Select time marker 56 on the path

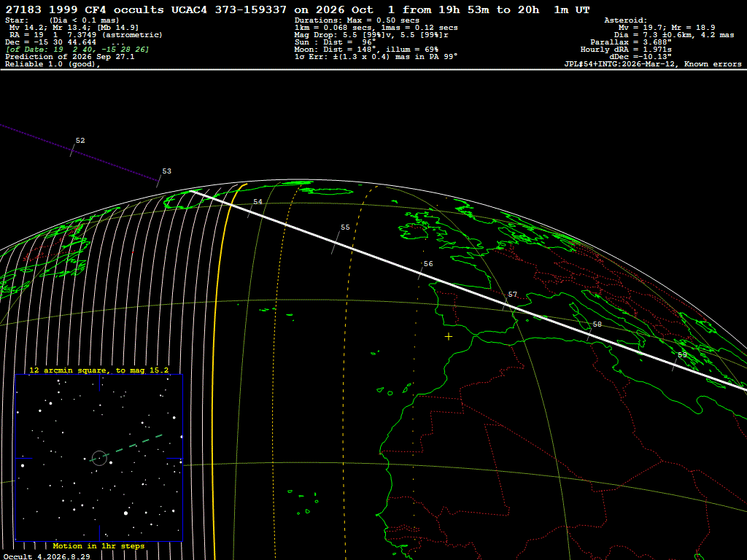pos(428,264)
